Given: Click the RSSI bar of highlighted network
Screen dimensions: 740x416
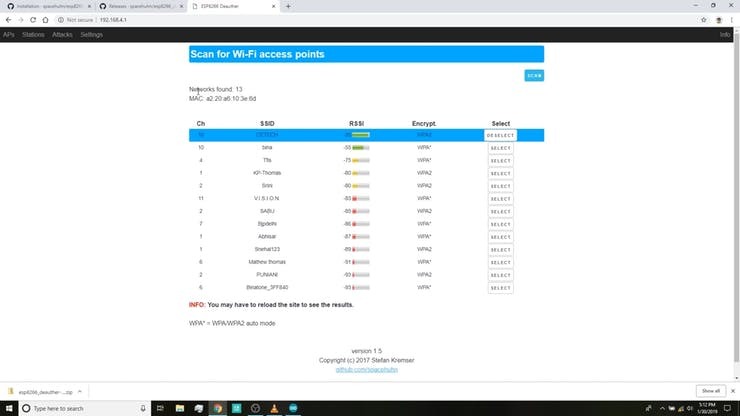Looking at the screenshot, I should click(x=361, y=135).
